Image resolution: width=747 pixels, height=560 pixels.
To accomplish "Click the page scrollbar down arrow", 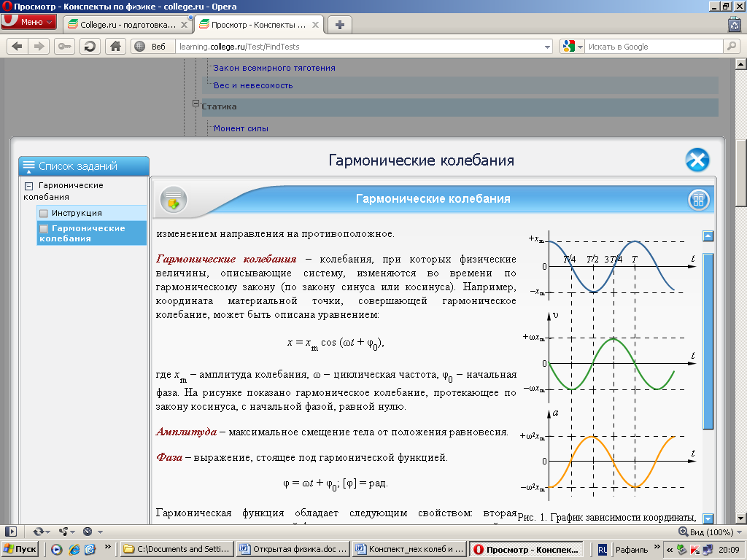I will tap(741, 518).
